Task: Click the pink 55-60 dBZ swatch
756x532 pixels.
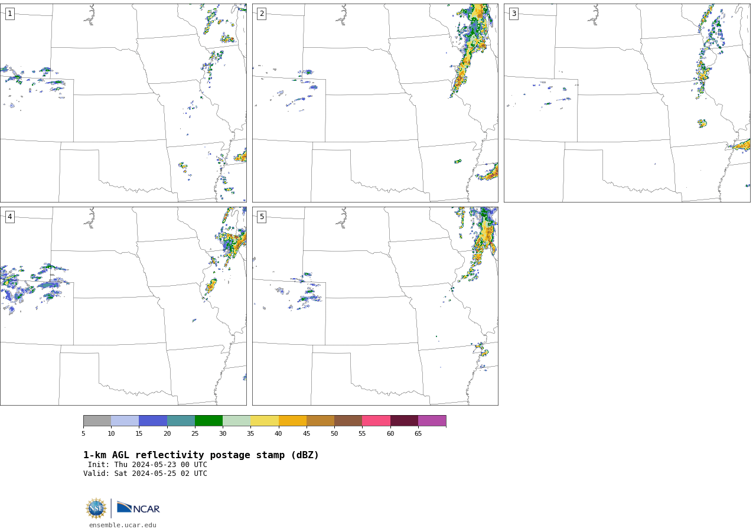Action: point(376,421)
